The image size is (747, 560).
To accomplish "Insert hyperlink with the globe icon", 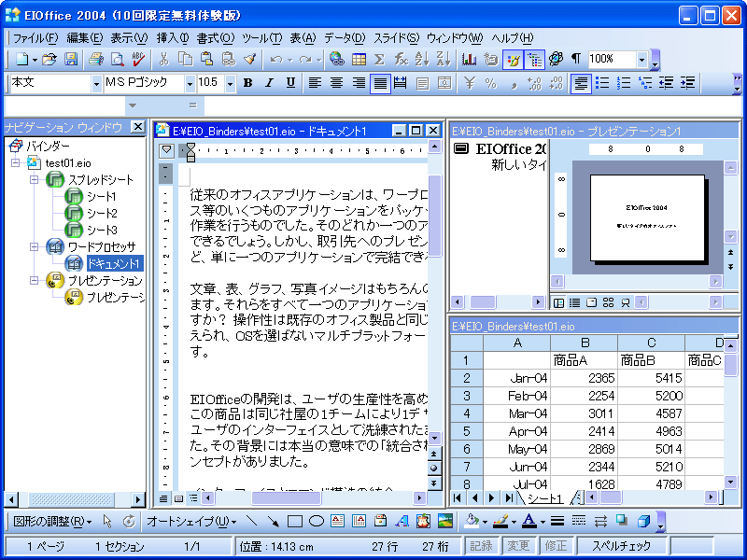I will pos(337,59).
